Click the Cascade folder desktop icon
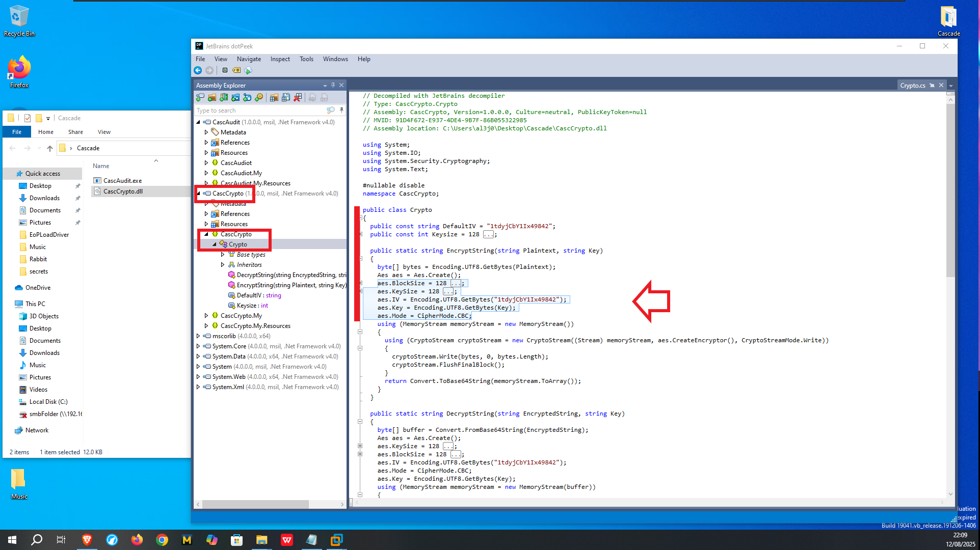This screenshot has width=980, height=550. (948, 21)
